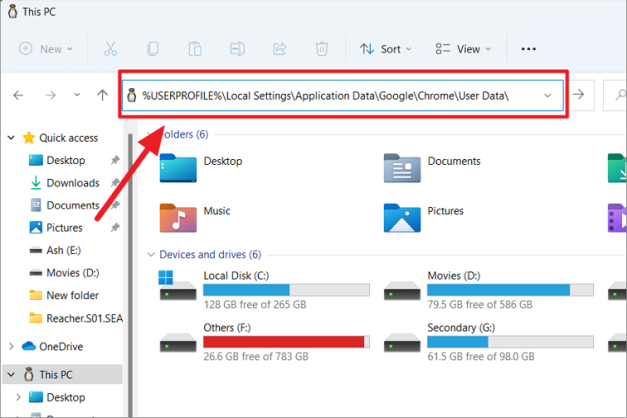Click the New button
The image size is (627, 418).
click(45, 48)
